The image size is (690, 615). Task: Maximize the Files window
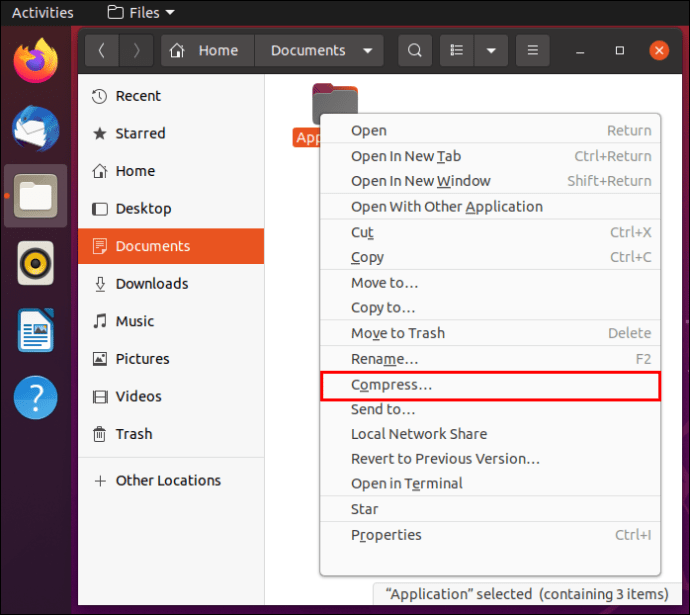pos(620,51)
